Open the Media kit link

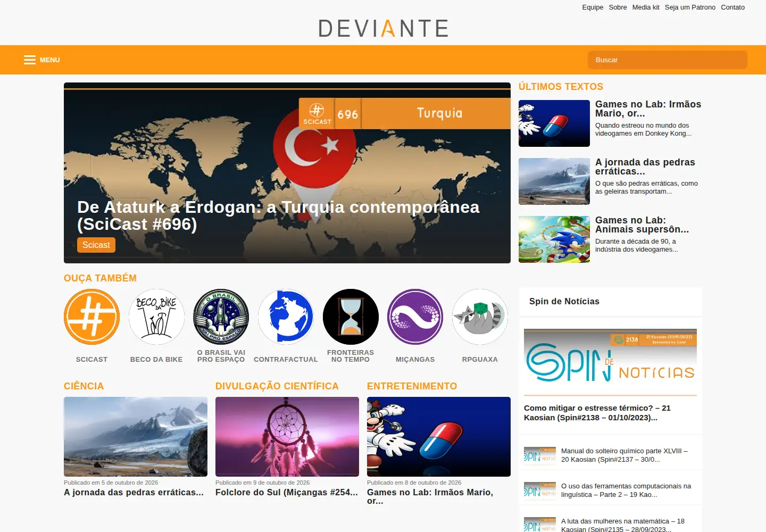click(646, 7)
